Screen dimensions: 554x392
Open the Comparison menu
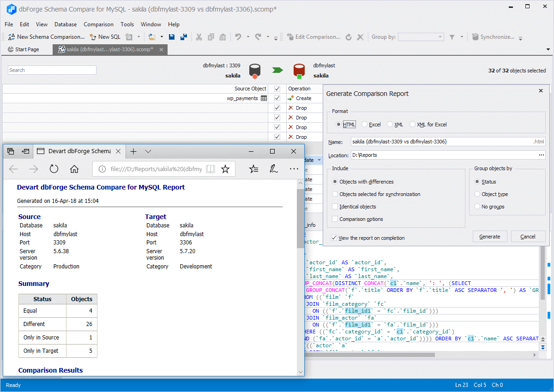pos(98,24)
